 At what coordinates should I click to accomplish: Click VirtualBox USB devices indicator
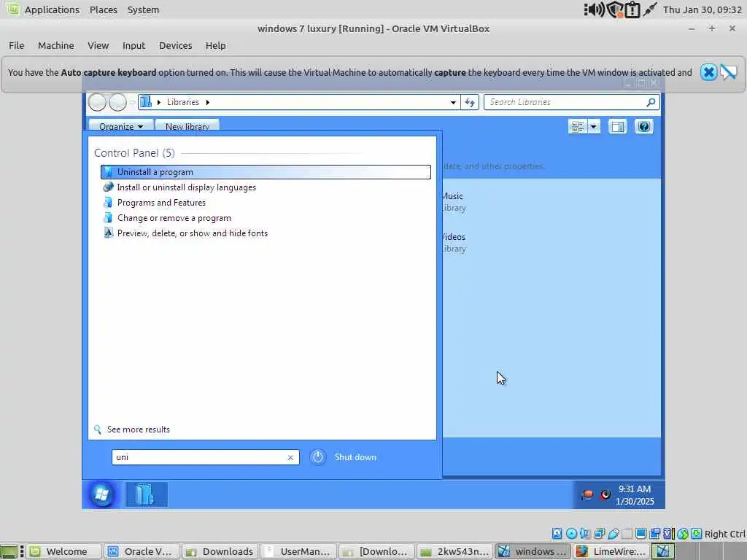point(613,534)
